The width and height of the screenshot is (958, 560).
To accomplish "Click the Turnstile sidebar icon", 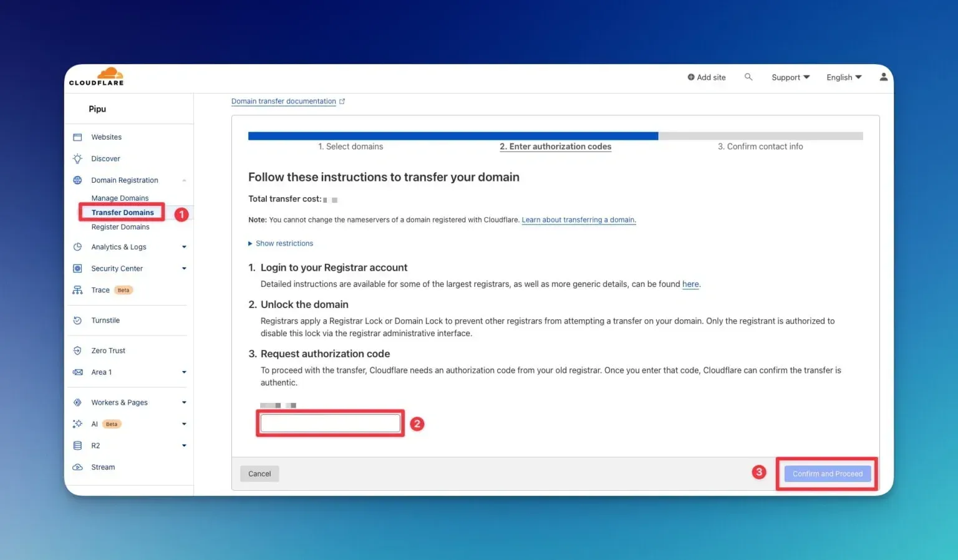I will pos(77,321).
